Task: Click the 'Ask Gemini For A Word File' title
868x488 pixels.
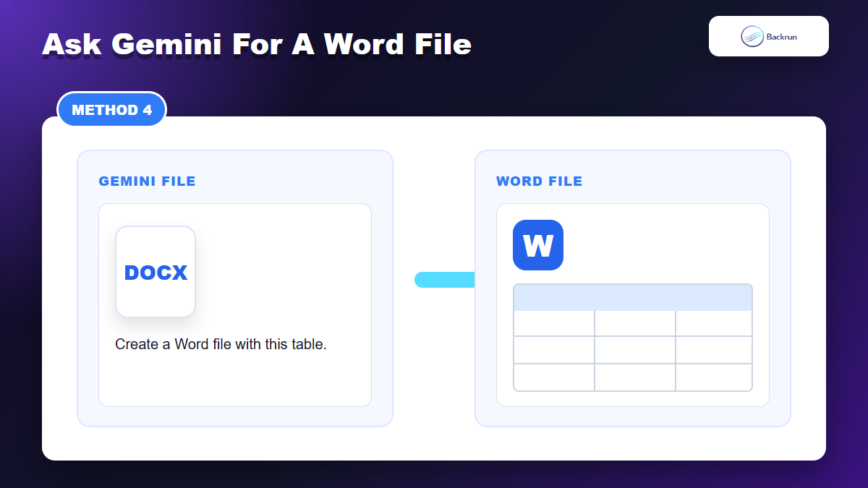Action: (x=257, y=45)
